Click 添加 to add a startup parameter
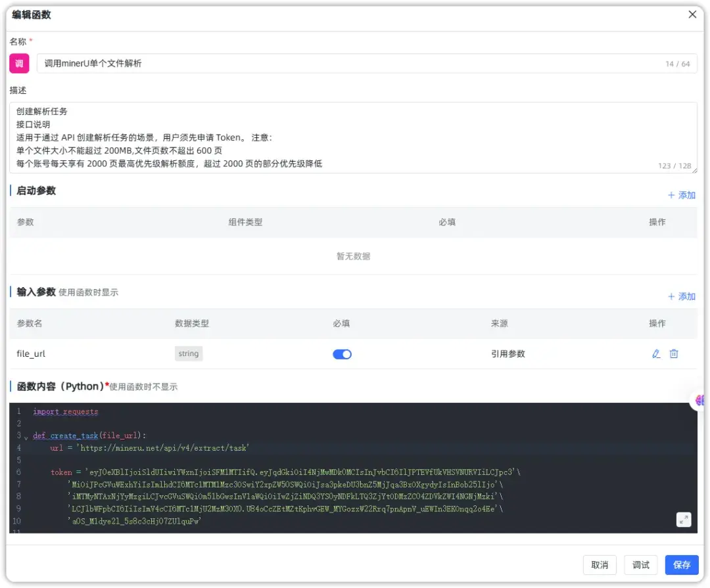710x588 pixels. 682,194
